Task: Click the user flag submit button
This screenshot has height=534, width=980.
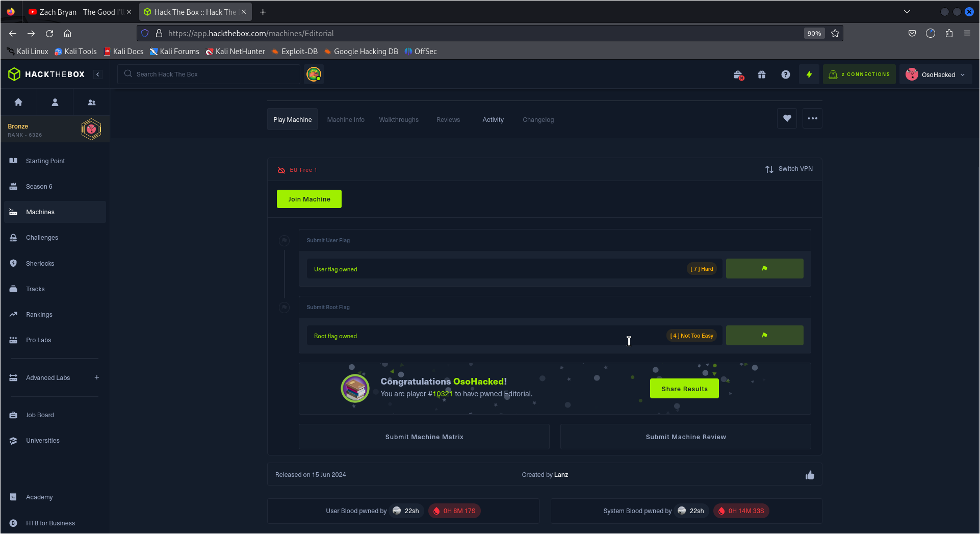Action: [x=764, y=268]
